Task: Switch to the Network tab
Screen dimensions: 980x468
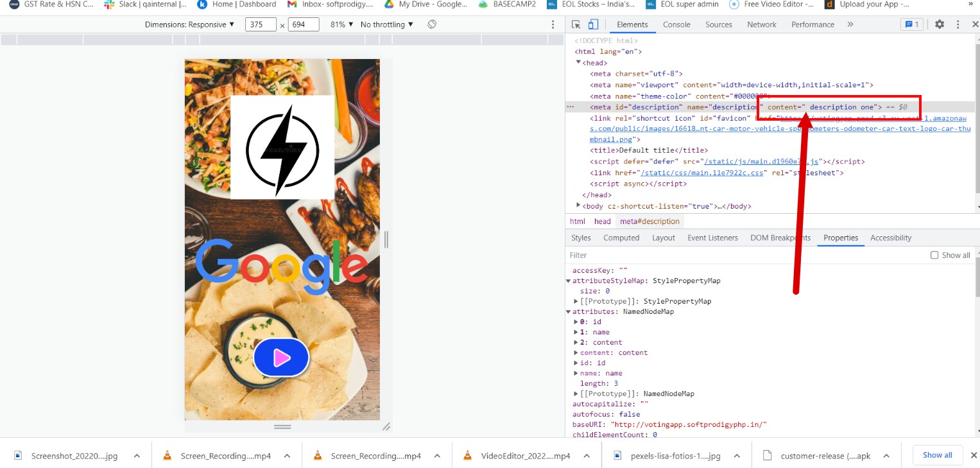Action: 762,24
